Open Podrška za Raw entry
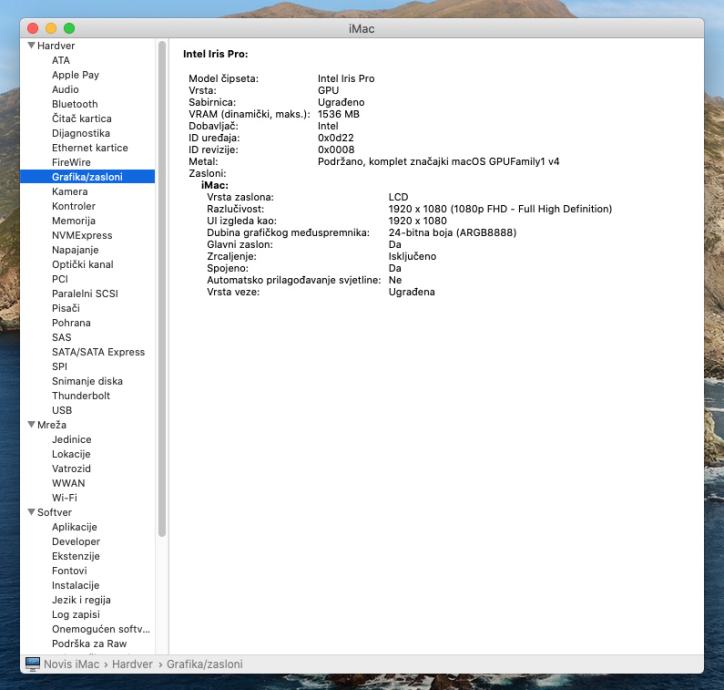Viewport: 724px width, 690px height. [x=89, y=643]
